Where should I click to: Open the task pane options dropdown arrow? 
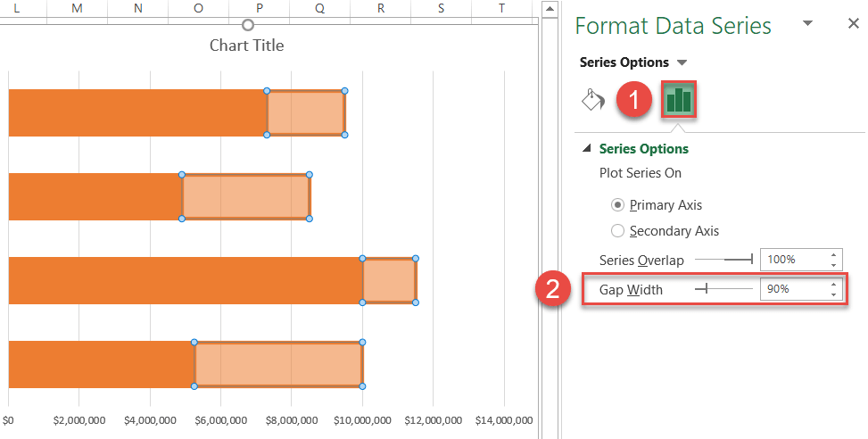(x=807, y=23)
